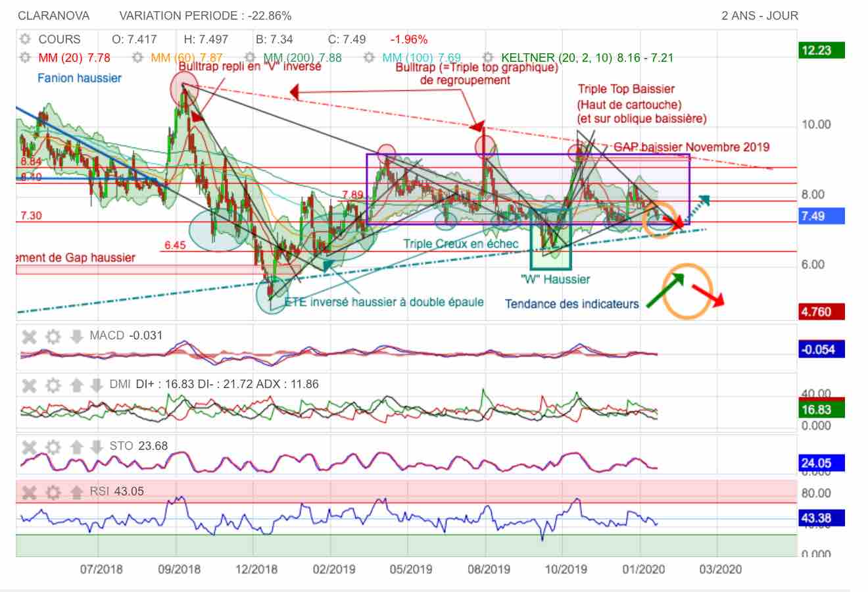Click the MM (200) 7.88 label

(x=303, y=58)
